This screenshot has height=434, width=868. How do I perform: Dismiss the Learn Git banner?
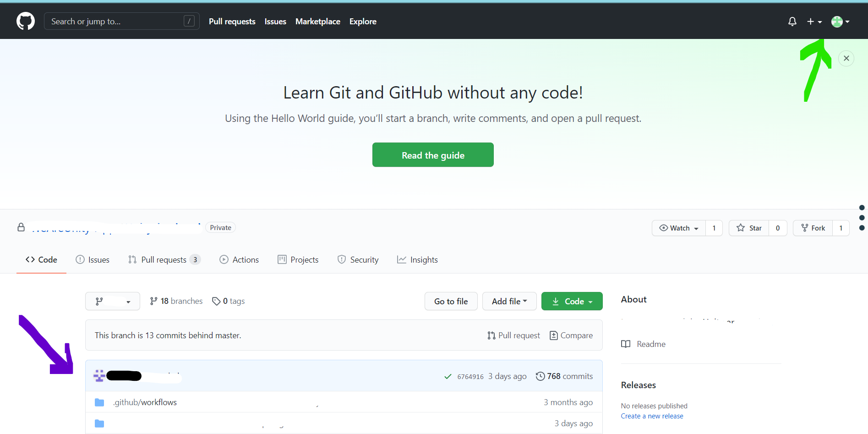tap(846, 58)
